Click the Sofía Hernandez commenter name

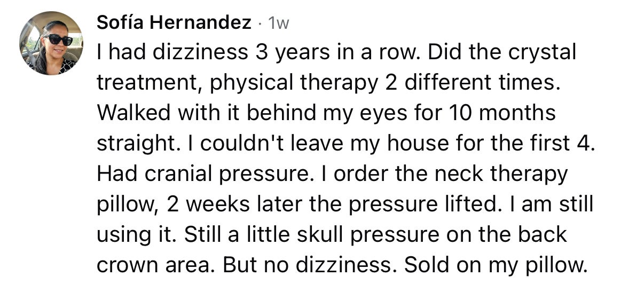coord(174,23)
